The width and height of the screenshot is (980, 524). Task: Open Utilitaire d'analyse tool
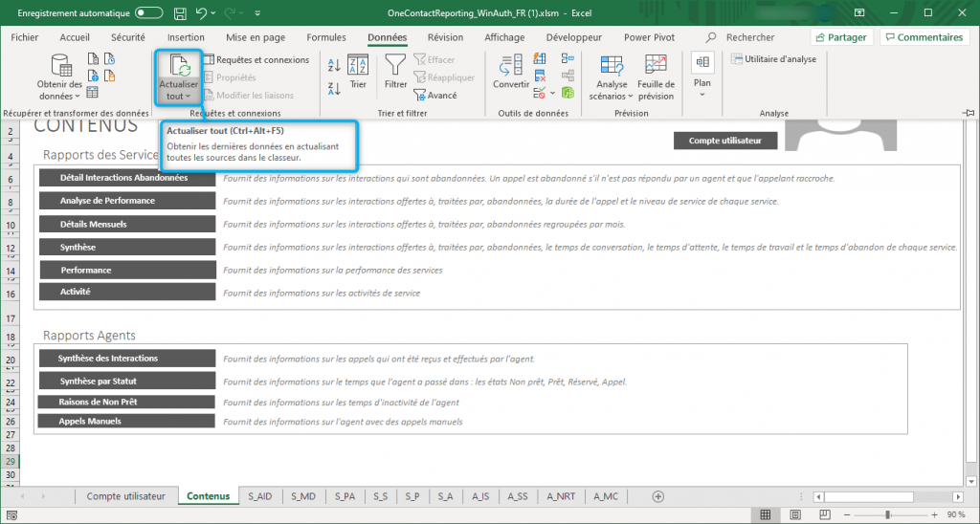[x=773, y=59]
